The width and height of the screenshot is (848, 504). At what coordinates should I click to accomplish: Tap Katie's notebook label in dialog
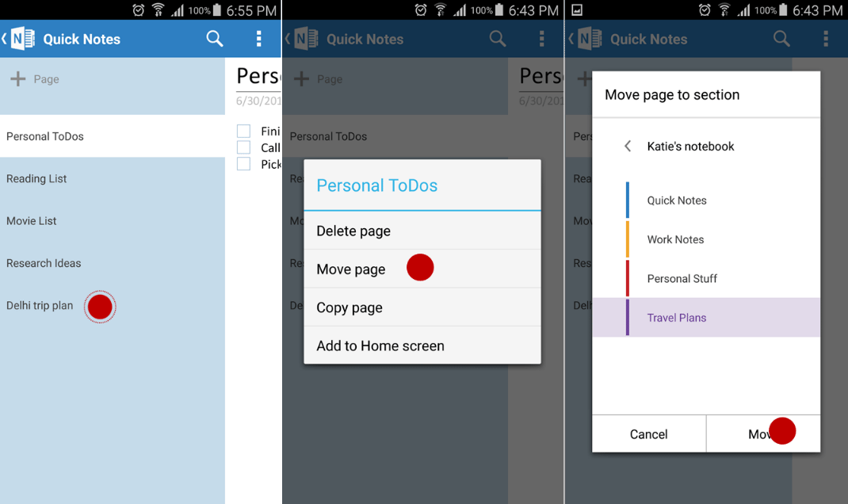coord(690,146)
